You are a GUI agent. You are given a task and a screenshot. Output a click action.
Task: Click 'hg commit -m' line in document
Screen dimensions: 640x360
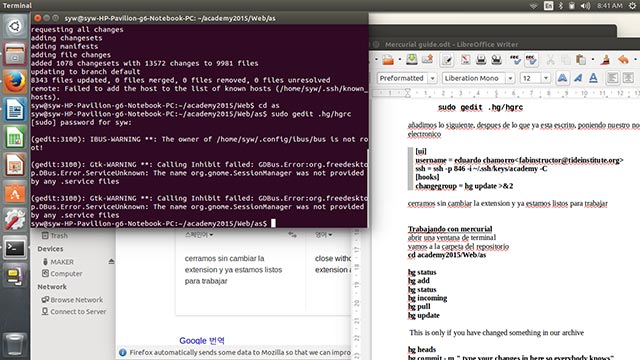(x=510, y=358)
